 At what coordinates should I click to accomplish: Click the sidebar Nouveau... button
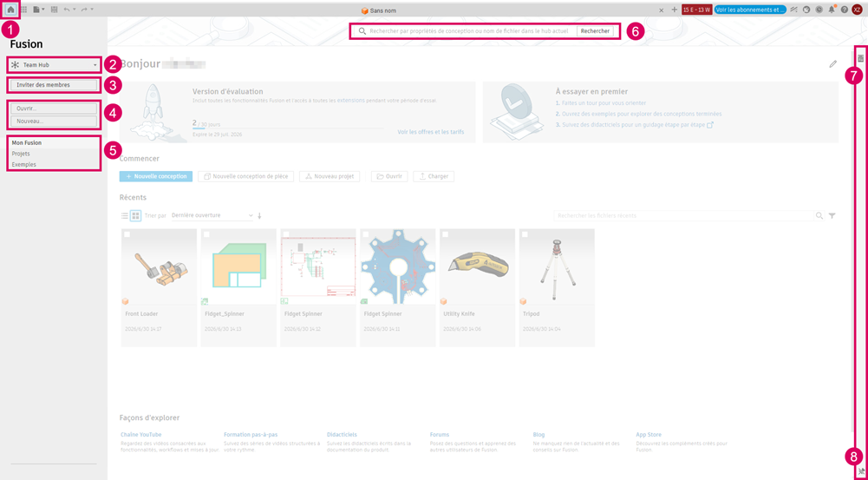tap(55, 121)
